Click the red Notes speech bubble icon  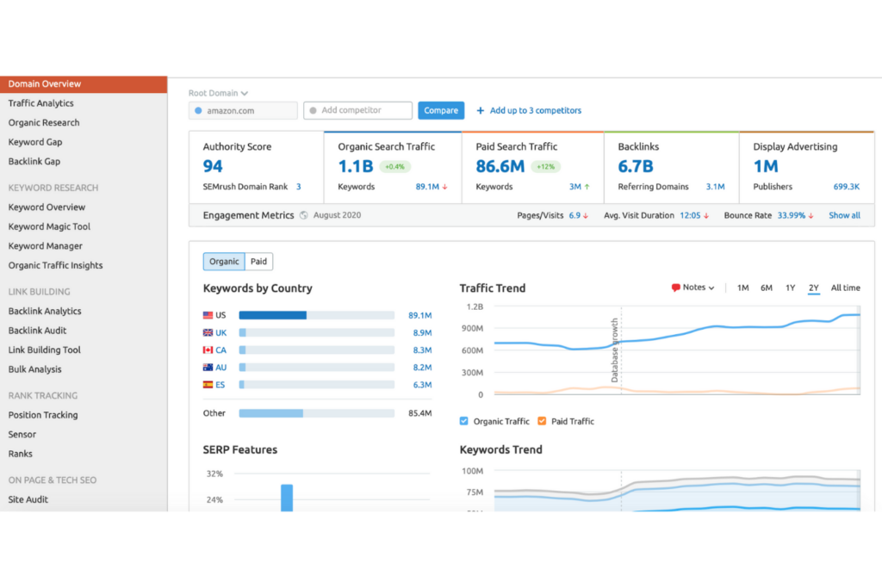click(x=678, y=288)
